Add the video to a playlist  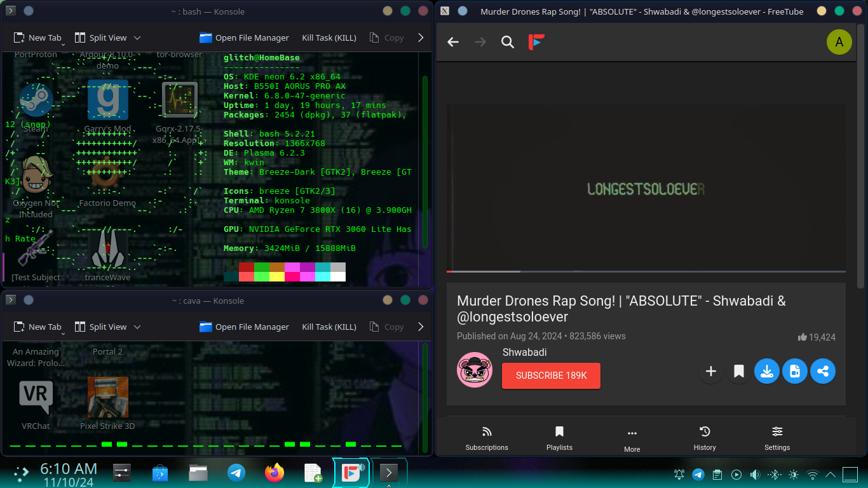tap(710, 371)
